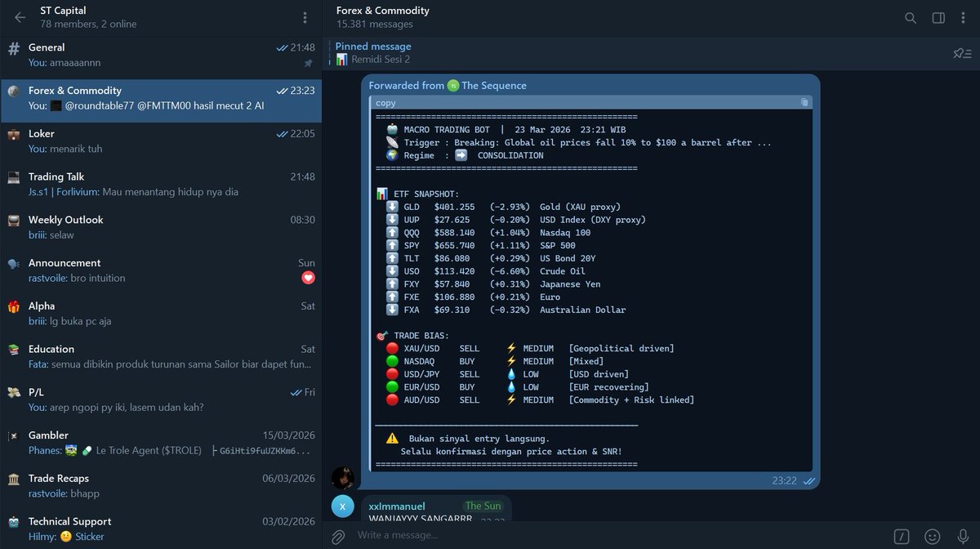Open the Loker topic
The width and height of the screenshot is (980, 549).
pos(161,141)
